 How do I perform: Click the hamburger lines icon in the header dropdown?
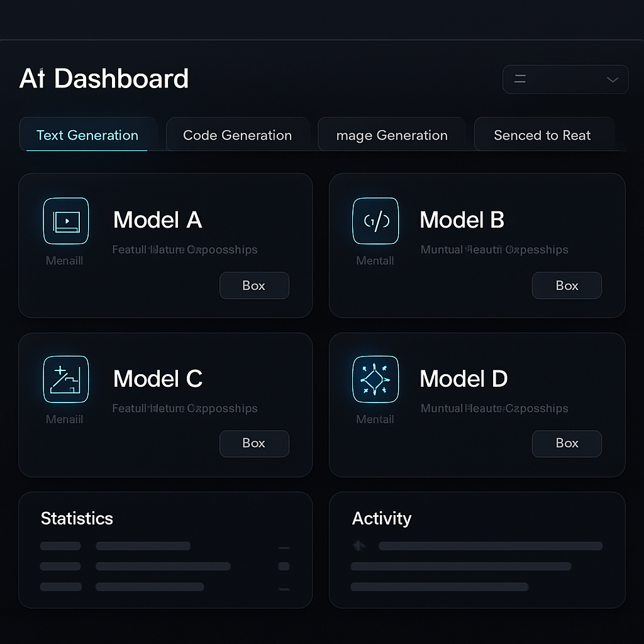pos(520,79)
